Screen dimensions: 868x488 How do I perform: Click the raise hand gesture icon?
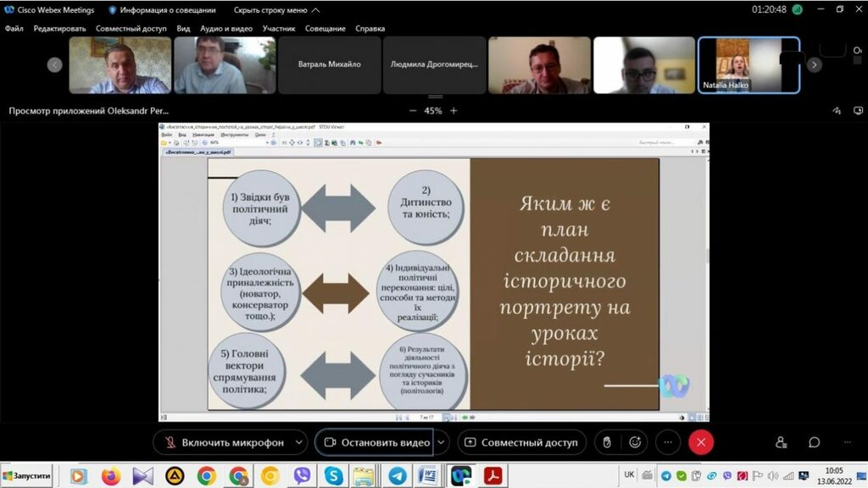[x=606, y=442]
